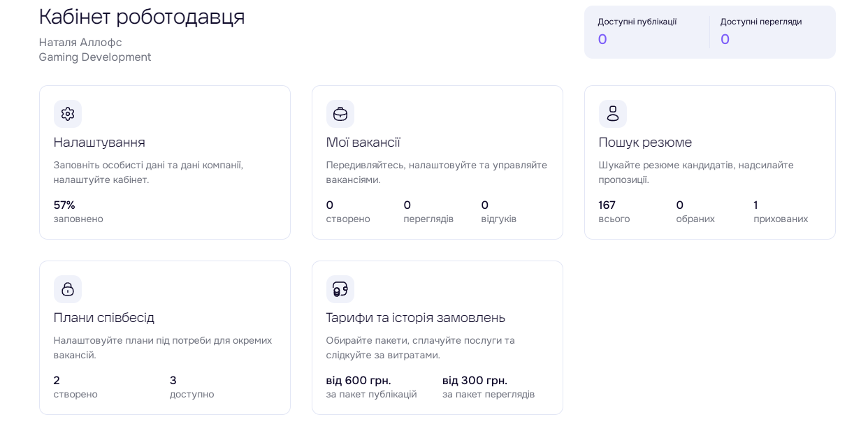Select від 600 грн. publication package price
Image resolution: width=868 pixels, height=431 pixels.
coord(370,387)
